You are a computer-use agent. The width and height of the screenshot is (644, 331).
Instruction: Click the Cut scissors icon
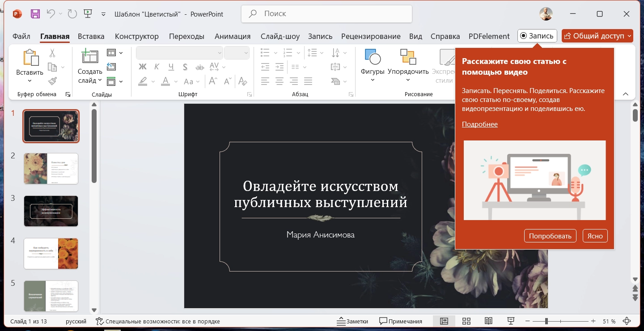[x=52, y=53]
